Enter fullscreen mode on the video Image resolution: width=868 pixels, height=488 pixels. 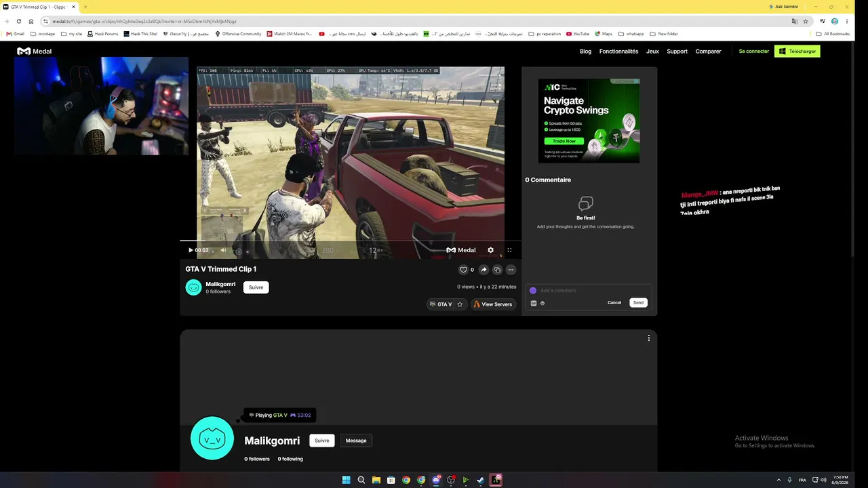[509, 250]
